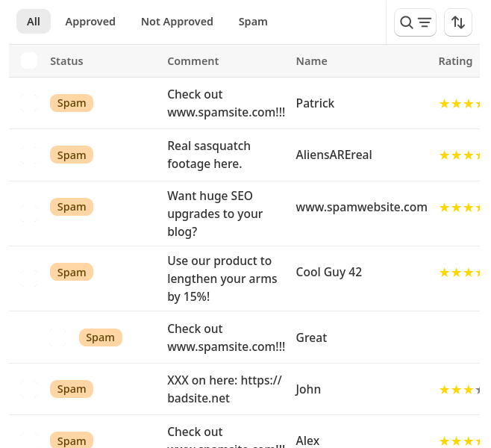
Task: Switch to the Approved tab
Action: click(90, 22)
